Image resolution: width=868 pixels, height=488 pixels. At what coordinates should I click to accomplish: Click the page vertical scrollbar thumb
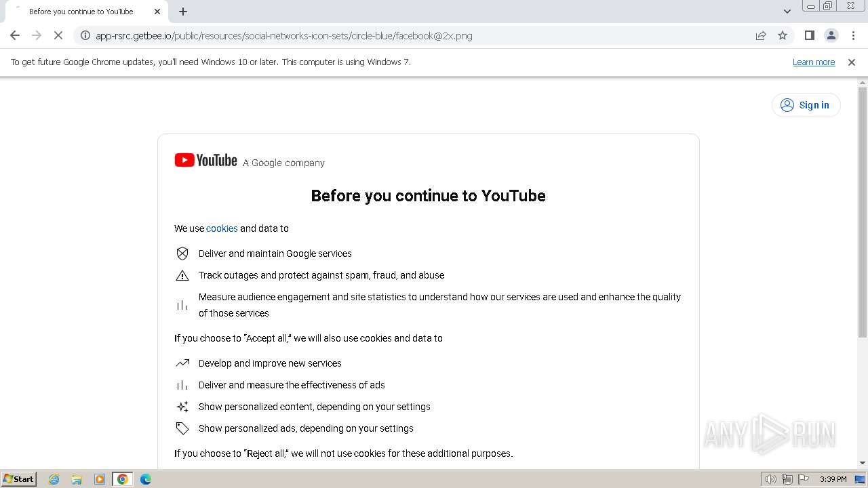(x=863, y=212)
